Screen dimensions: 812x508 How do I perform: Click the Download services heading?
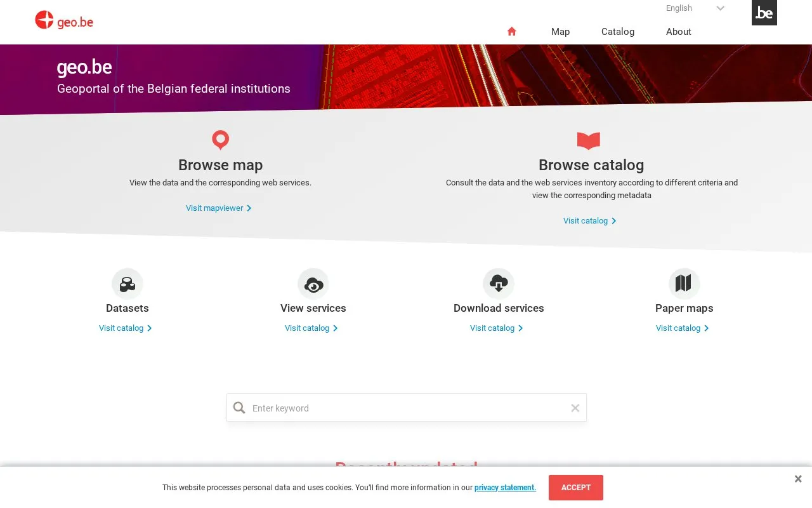coord(499,308)
